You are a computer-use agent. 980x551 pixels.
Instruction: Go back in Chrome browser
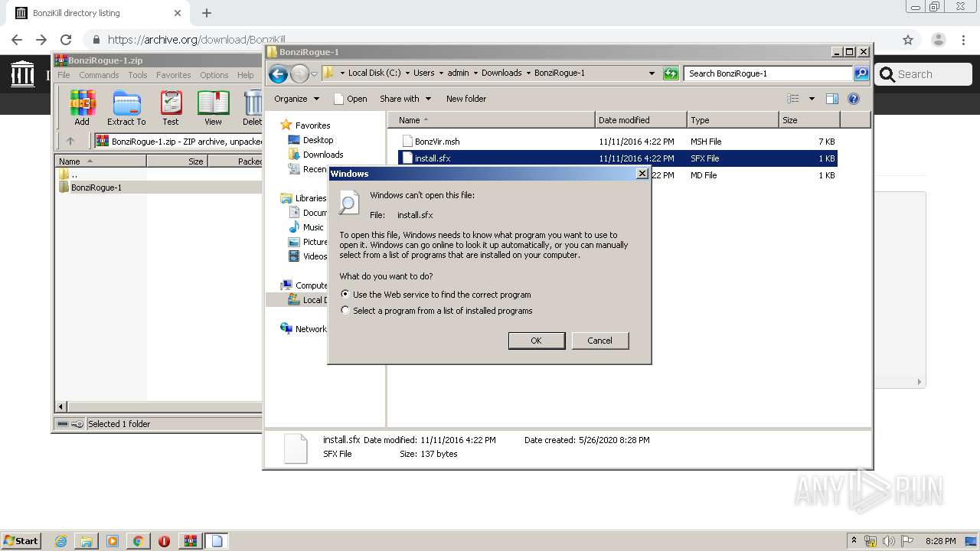(x=17, y=40)
